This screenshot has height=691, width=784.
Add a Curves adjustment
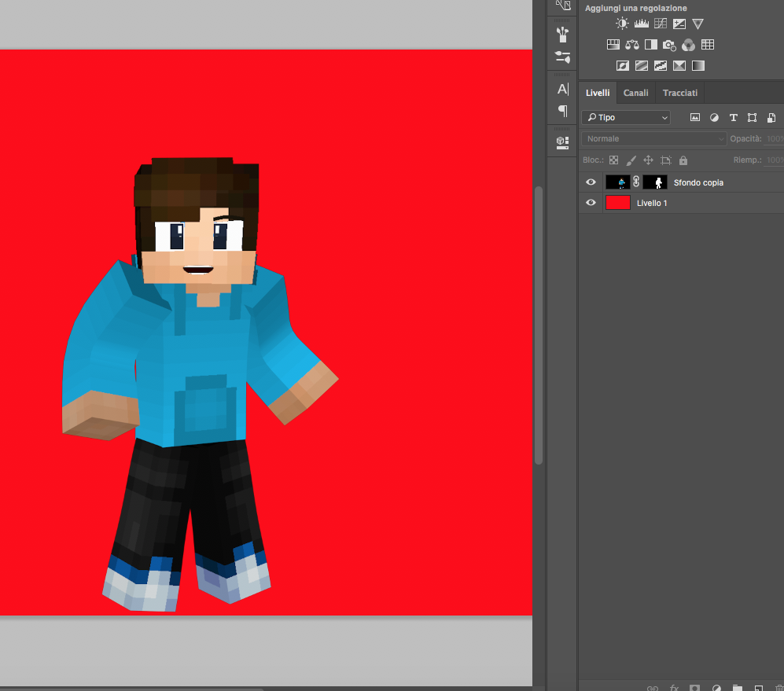661,24
